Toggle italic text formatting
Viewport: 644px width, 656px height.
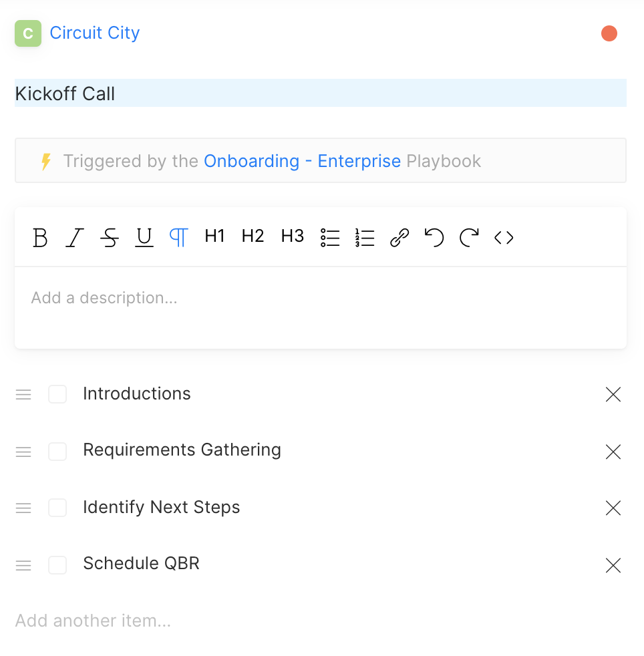[x=75, y=238]
